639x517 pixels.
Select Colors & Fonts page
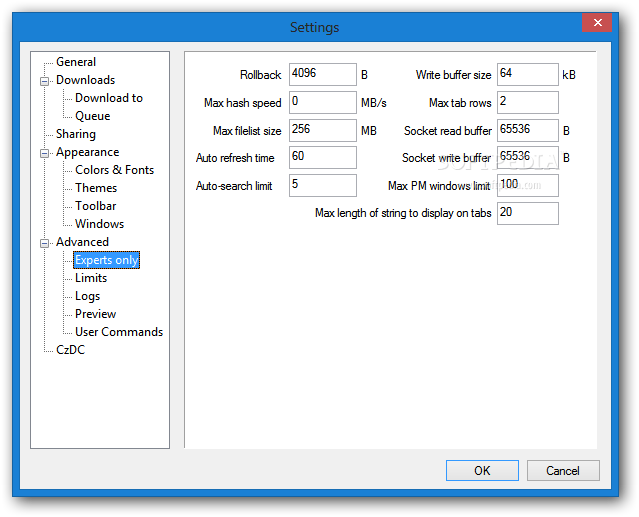coord(115,170)
